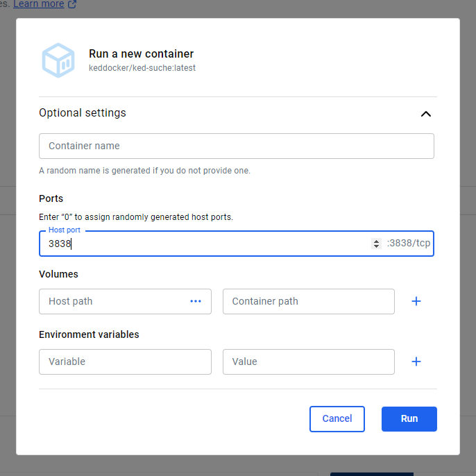Collapse the Optional settings chevron
This screenshot has height=476, width=476.
[x=425, y=114]
